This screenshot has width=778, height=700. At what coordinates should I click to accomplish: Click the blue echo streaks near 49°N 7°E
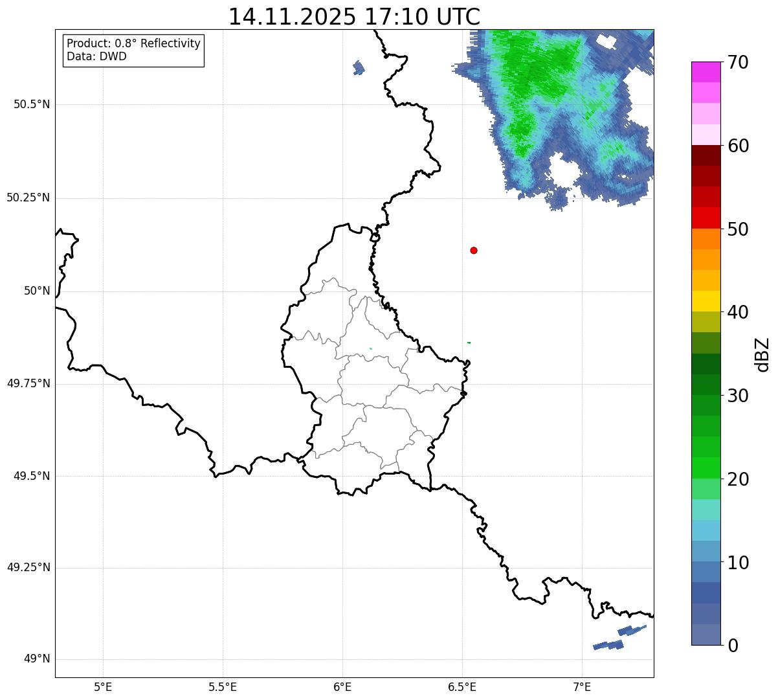coord(619,638)
